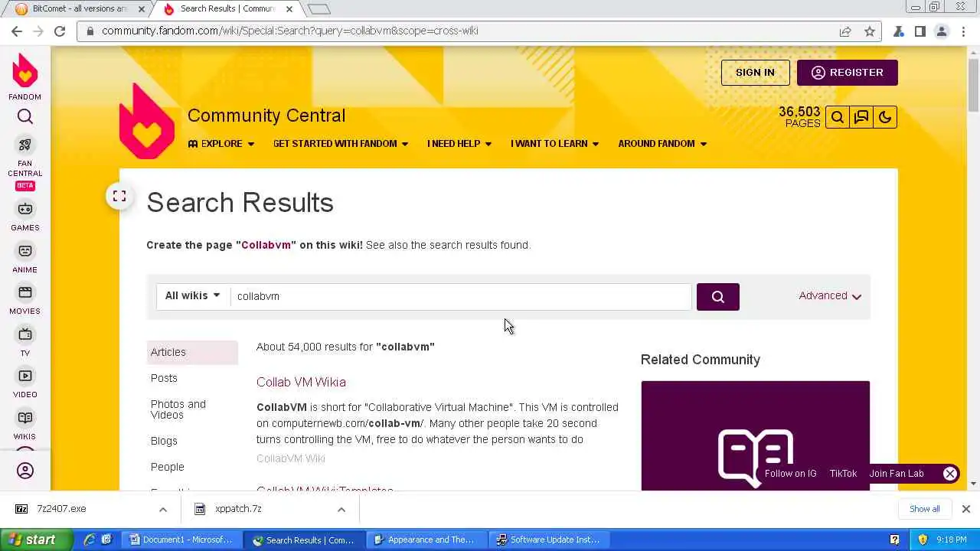The image size is (980, 551).
Task: Toggle dark mode moon icon
Action: click(885, 117)
